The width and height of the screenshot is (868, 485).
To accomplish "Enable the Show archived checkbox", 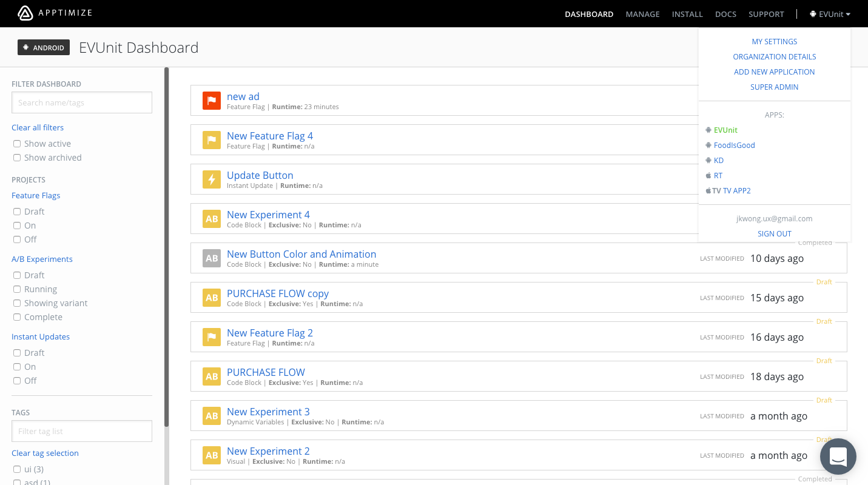I will coord(17,158).
